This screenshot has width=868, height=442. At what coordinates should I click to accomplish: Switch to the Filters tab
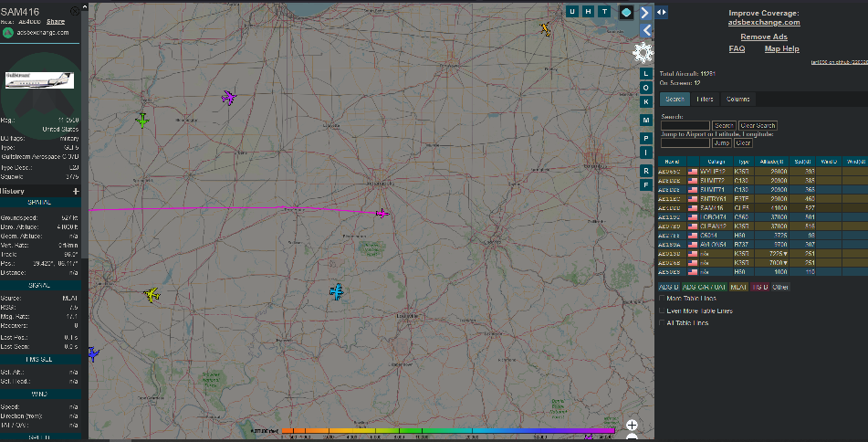705,100
